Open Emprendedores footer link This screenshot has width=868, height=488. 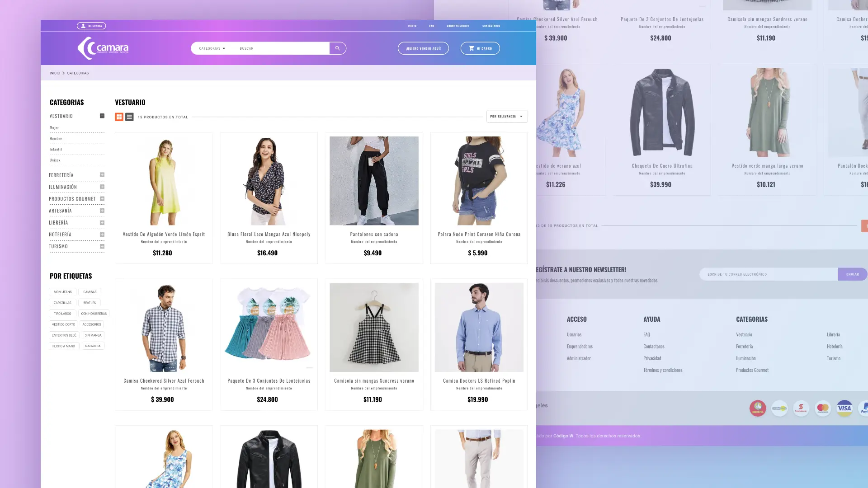(x=580, y=347)
